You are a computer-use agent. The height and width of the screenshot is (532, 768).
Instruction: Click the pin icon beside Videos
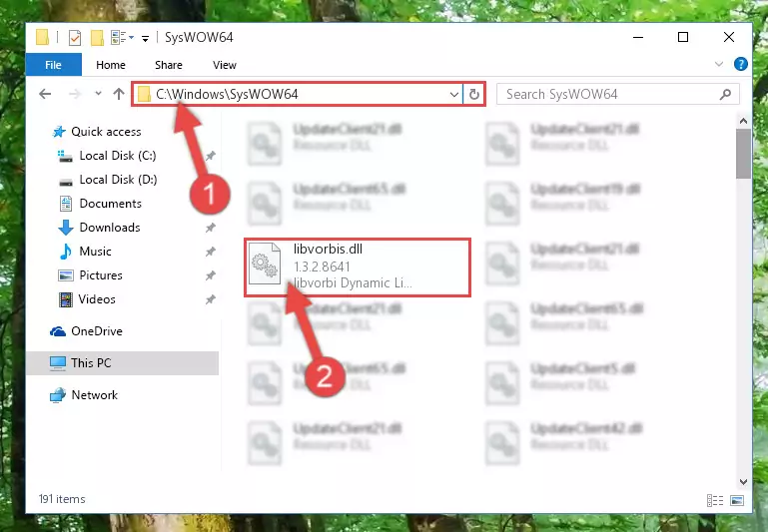(x=210, y=299)
